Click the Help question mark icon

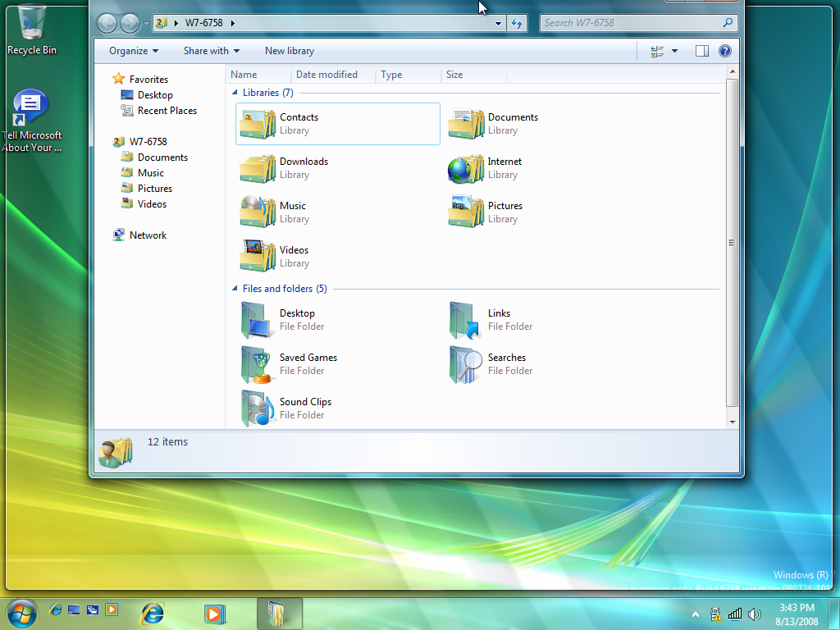(724, 51)
